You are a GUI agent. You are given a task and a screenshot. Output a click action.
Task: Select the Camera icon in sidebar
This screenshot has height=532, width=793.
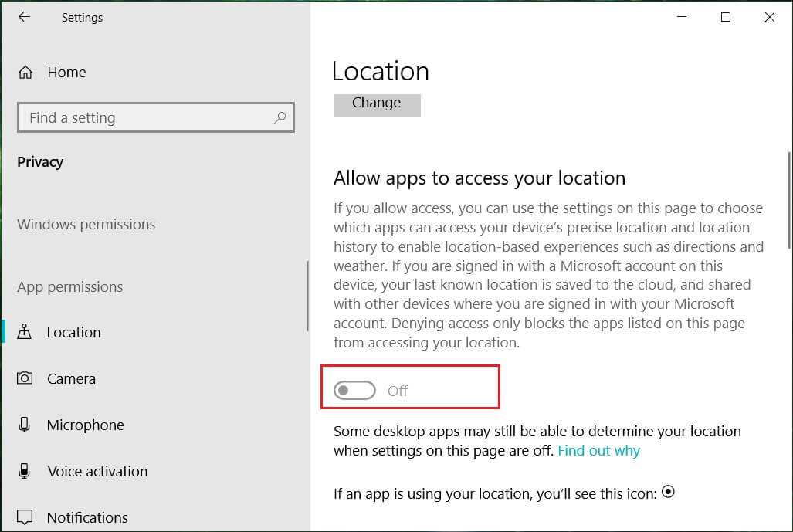point(25,379)
